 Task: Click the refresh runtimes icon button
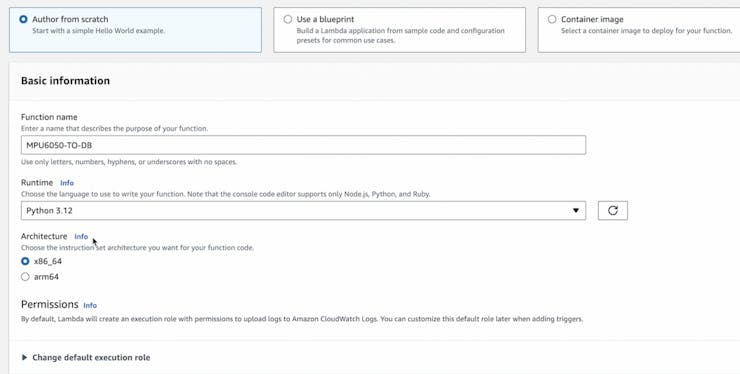[613, 211]
